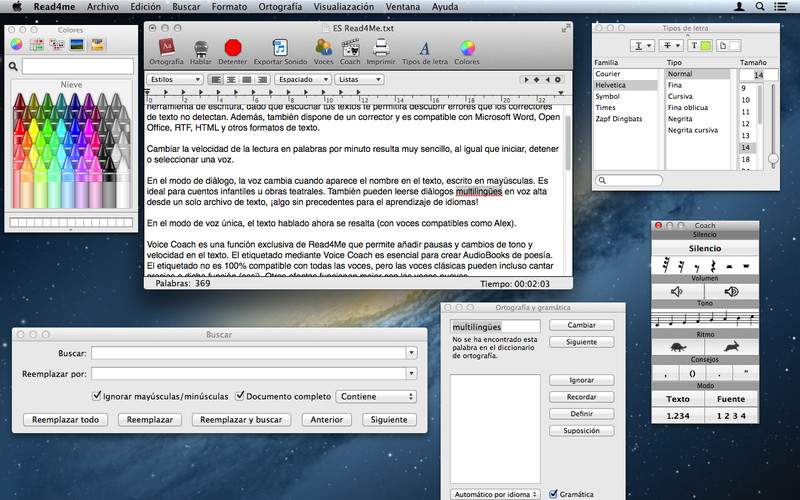Click the Ortografía toolbar icon
The width and height of the screenshot is (800, 500).
point(166,47)
